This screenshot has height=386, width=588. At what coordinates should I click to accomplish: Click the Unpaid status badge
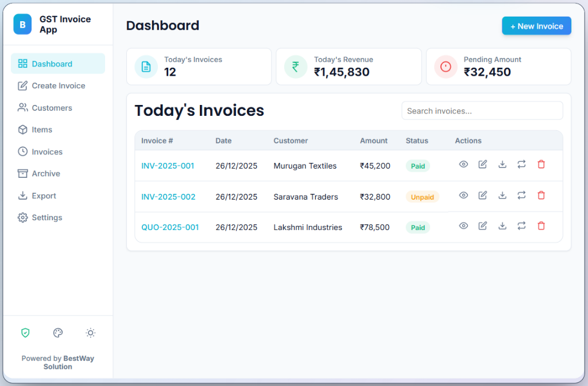pos(422,197)
